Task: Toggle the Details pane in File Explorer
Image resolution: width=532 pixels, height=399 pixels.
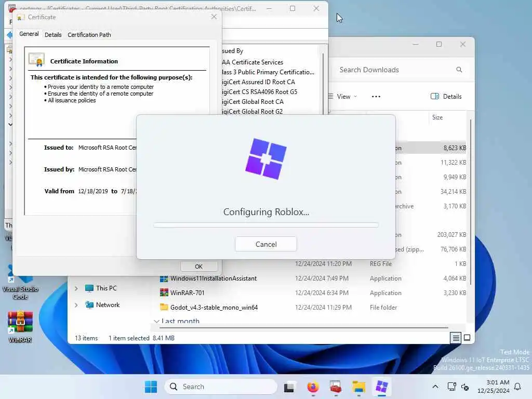Action: tap(446, 96)
